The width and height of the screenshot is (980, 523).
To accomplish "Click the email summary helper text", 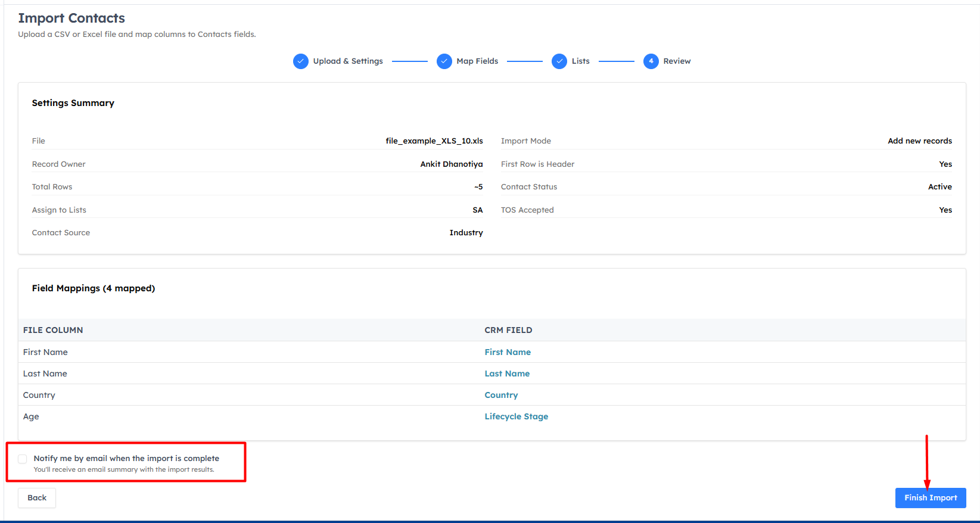I will (x=124, y=470).
